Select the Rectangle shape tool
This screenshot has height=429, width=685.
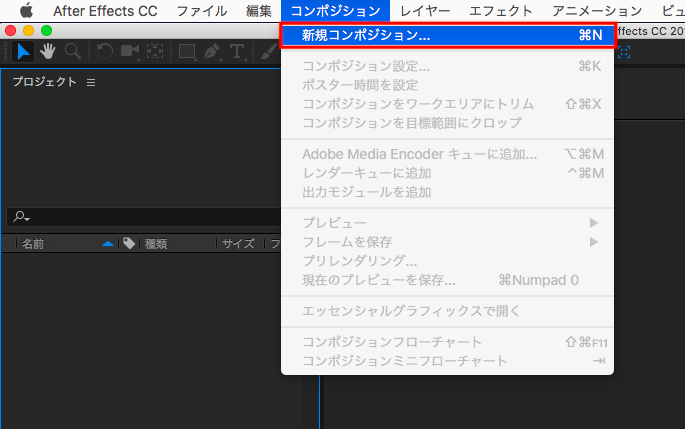187,52
